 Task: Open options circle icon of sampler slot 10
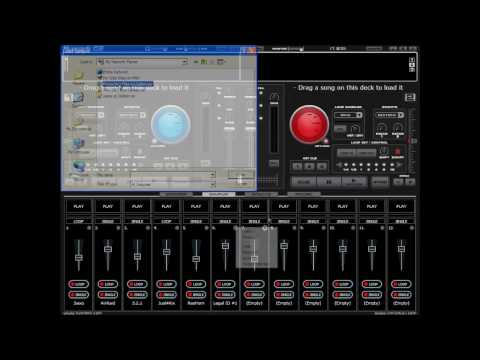353,228
